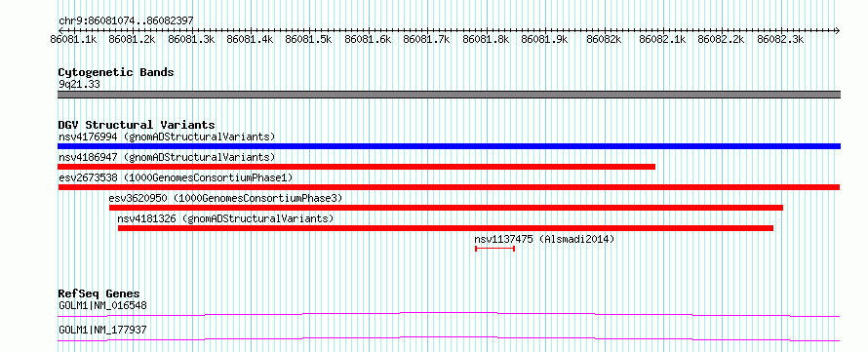Click the blue nsv4176994 variant bar
The width and height of the screenshot is (868, 352).
[449, 146]
